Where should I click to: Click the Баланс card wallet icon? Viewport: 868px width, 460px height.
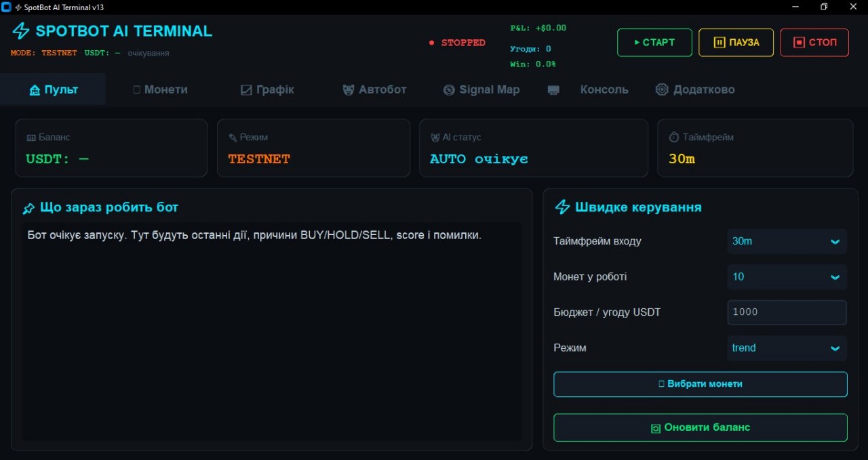click(x=31, y=138)
